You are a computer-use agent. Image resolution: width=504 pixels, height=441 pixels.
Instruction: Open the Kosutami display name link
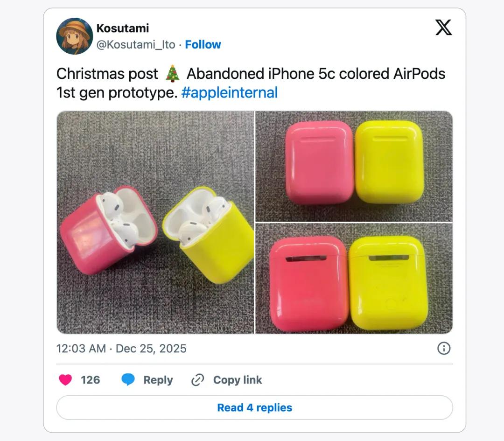(122, 28)
